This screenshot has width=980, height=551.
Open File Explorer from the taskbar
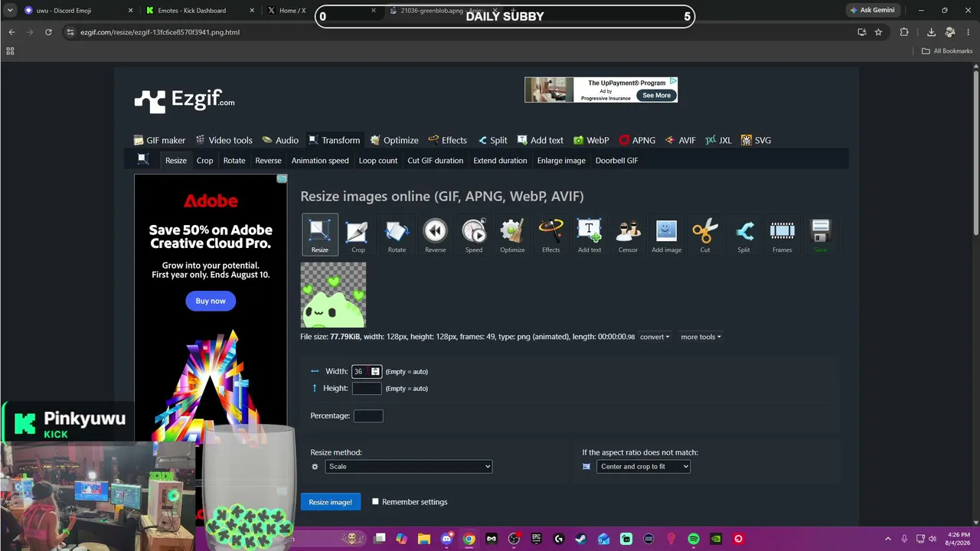click(424, 539)
